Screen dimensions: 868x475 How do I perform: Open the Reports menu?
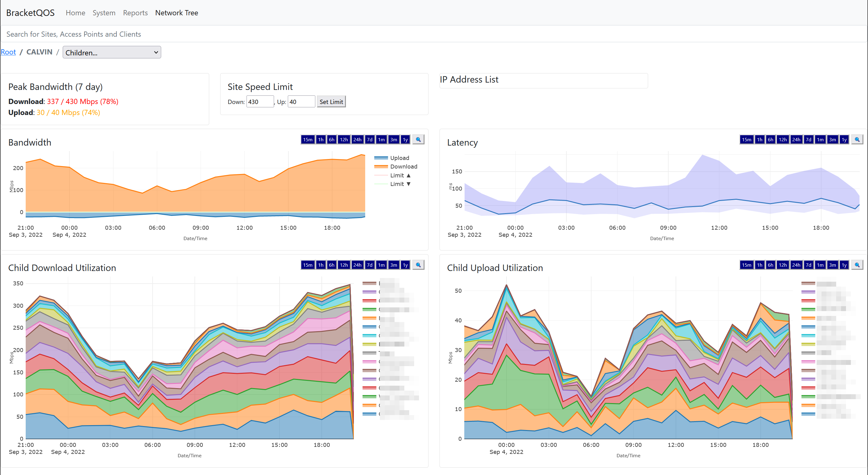135,13
